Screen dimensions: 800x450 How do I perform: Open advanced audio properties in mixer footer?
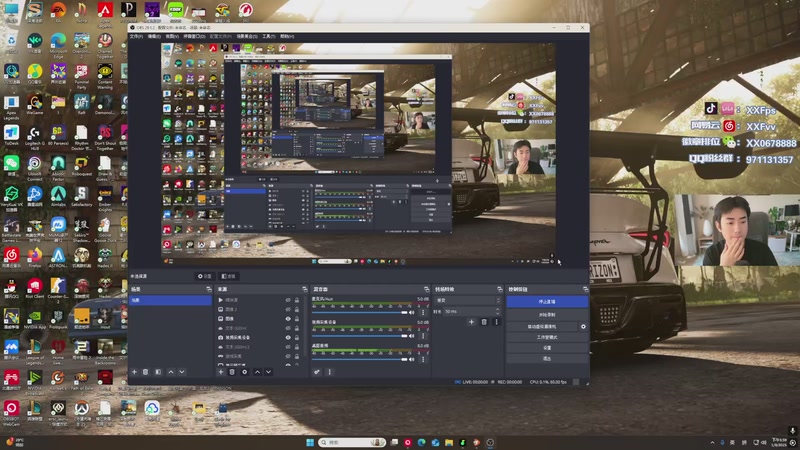317,372
